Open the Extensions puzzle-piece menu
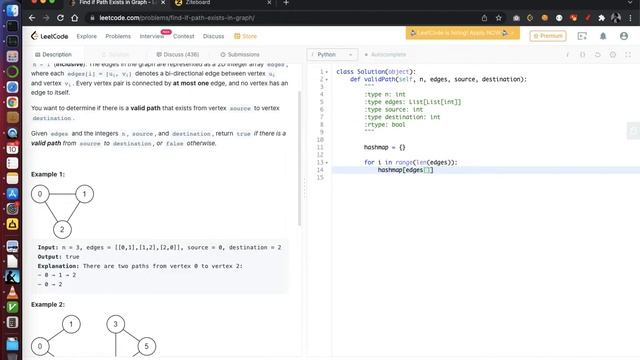 pyautogui.click(x=602, y=18)
